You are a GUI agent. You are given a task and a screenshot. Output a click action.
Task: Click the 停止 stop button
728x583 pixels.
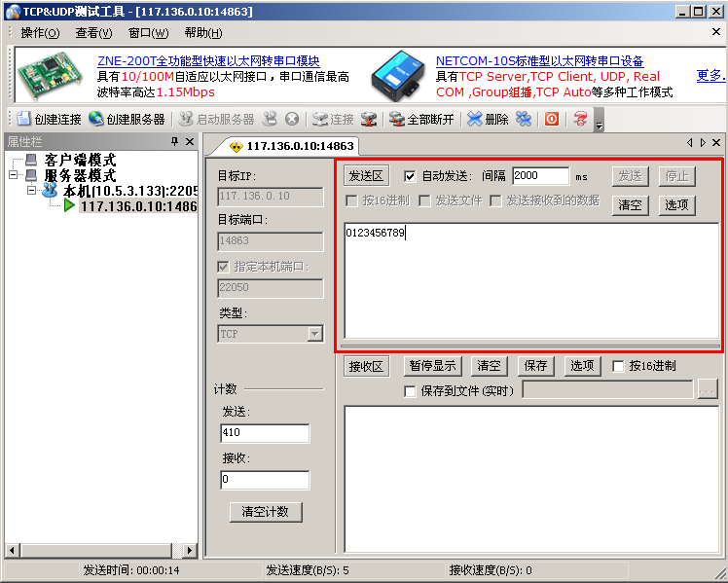(x=677, y=176)
